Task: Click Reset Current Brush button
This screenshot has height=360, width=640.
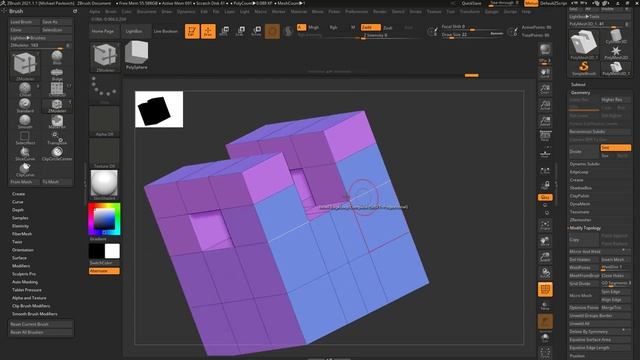Action: [41, 324]
